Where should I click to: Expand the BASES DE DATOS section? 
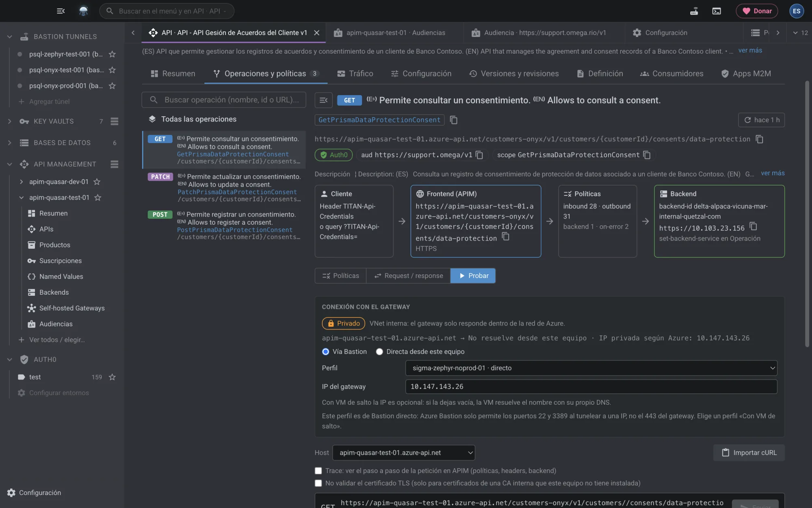tap(9, 143)
